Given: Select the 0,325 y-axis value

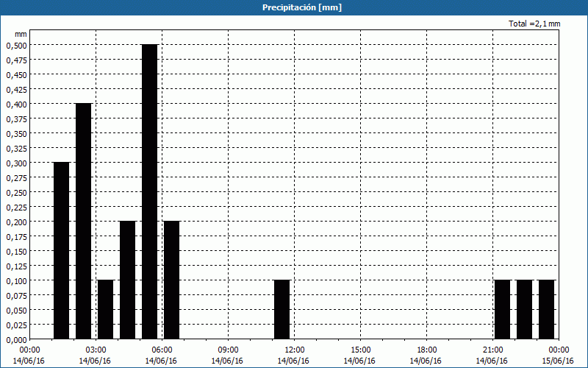Looking at the screenshot, I should point(16,149).
